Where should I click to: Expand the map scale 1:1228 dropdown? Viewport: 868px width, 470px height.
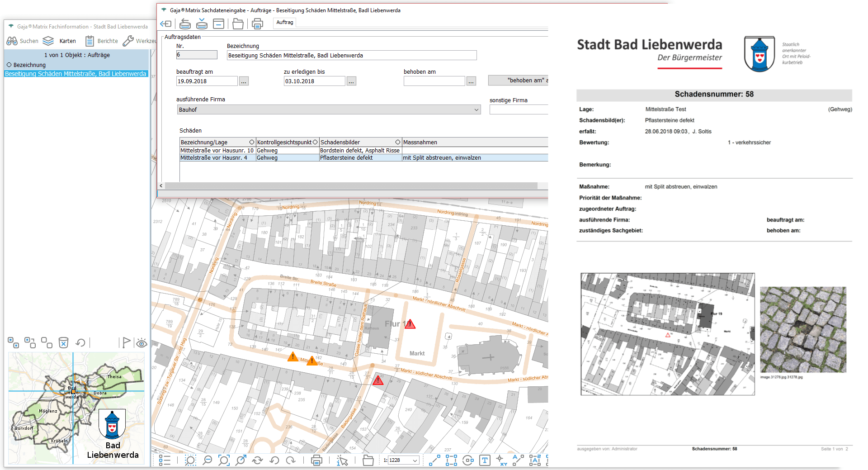click(x=415, y=461)
